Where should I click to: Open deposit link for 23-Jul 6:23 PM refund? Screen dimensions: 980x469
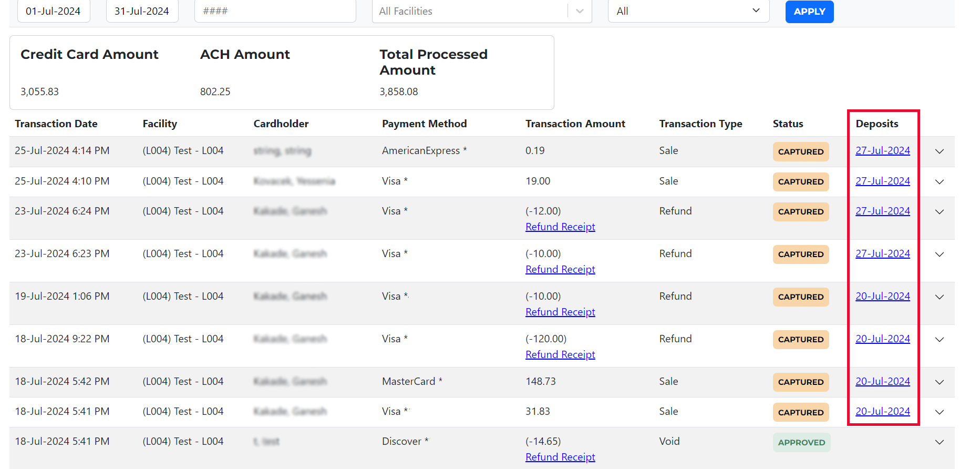coord(883,254)
